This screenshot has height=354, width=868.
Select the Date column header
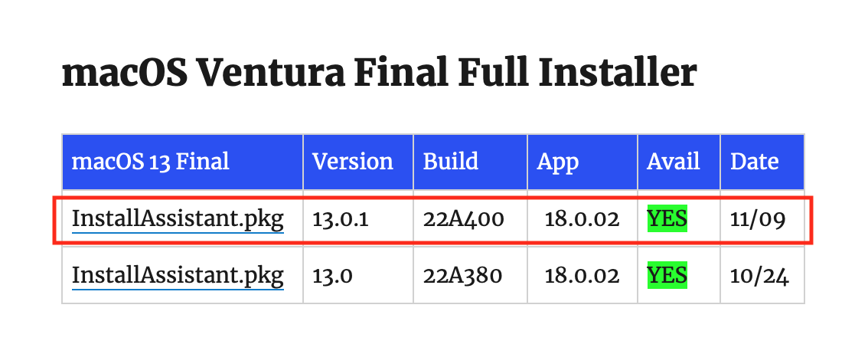pos(755,162)
